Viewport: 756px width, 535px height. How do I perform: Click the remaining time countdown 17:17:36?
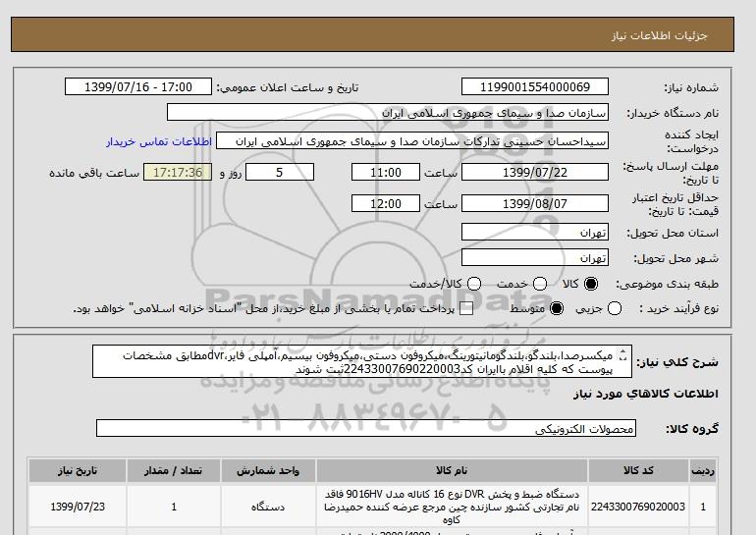click(x=178, y=172)
